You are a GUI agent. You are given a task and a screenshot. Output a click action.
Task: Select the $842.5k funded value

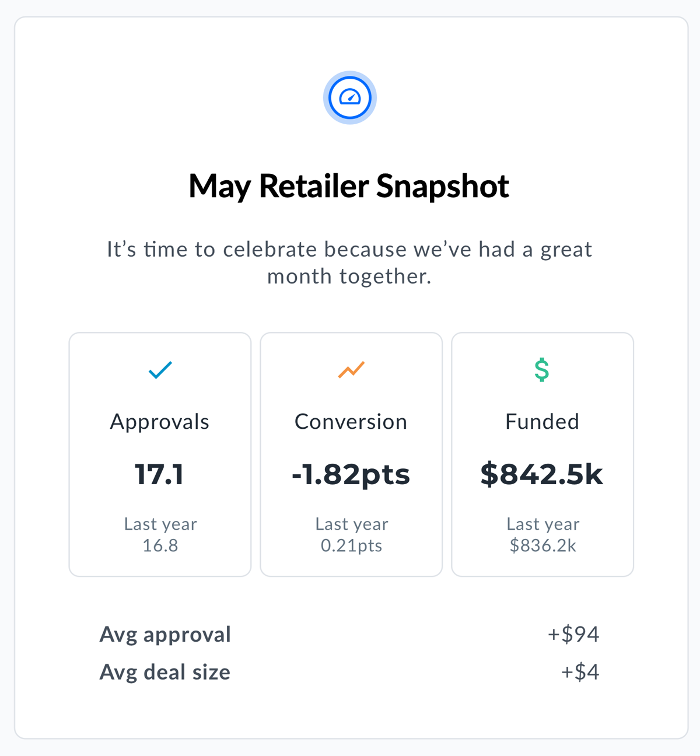(x=542, y=474)
